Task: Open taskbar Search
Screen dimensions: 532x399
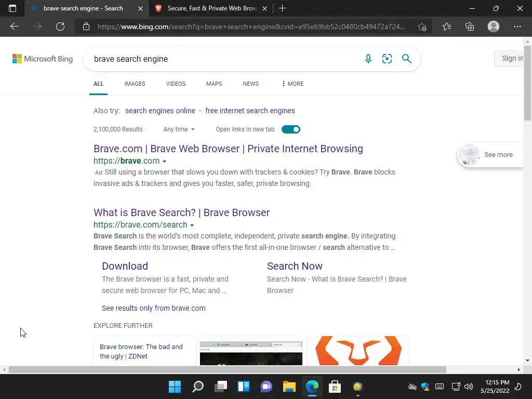Action: tap(198, 387)
